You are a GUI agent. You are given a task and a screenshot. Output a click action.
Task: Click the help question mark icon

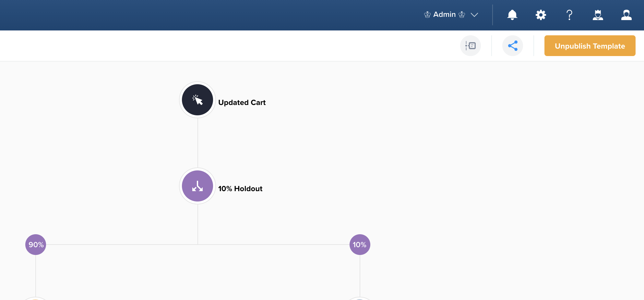[569, 15]
